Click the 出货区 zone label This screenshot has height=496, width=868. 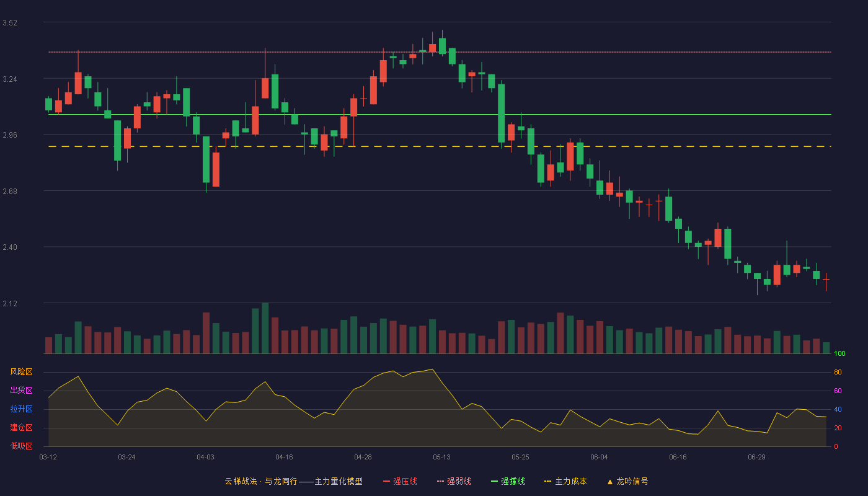click(x=21, y=391)
